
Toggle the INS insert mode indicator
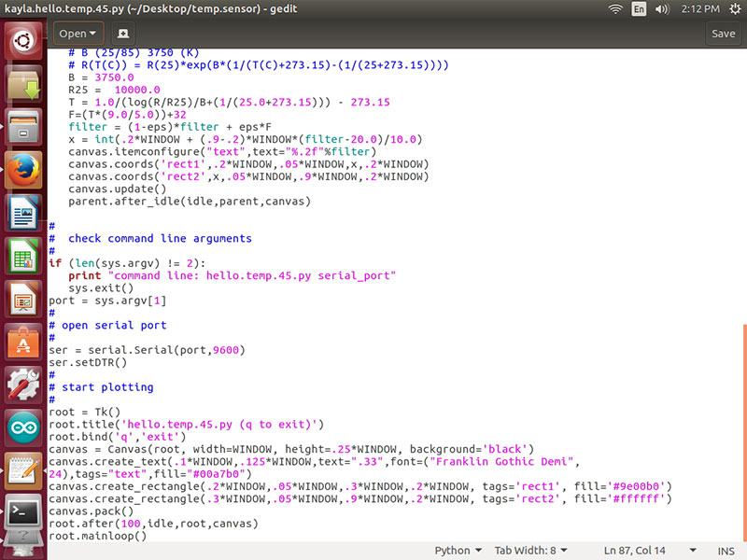726,551
